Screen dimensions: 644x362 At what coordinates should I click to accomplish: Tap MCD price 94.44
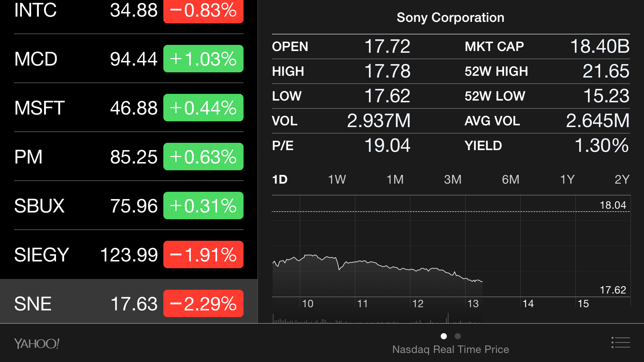(x=134, y=59)
